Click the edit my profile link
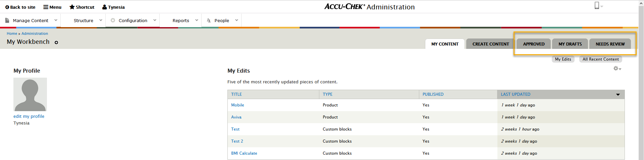Screen dimensions: 644x160 29,116
